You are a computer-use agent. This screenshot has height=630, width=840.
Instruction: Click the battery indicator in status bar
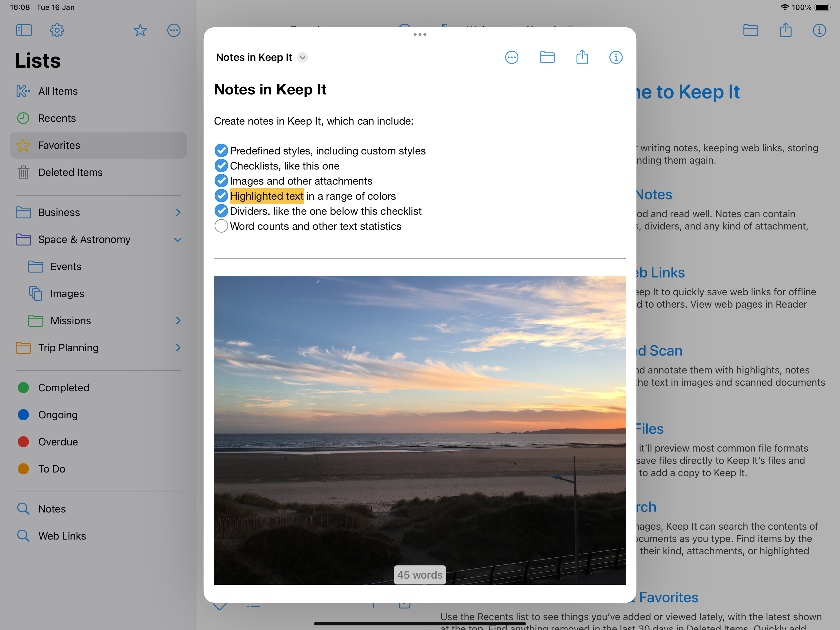coord(822,7)
